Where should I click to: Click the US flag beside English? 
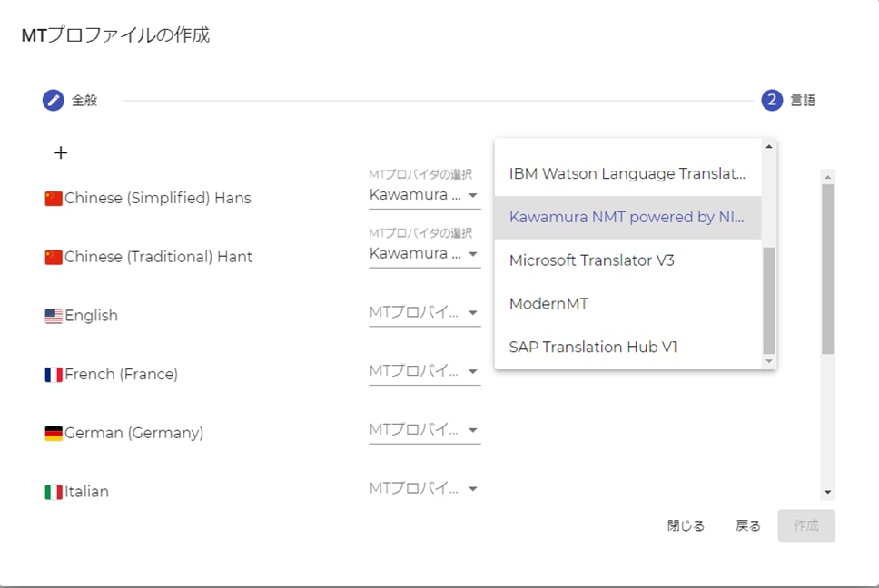(54, 316)
